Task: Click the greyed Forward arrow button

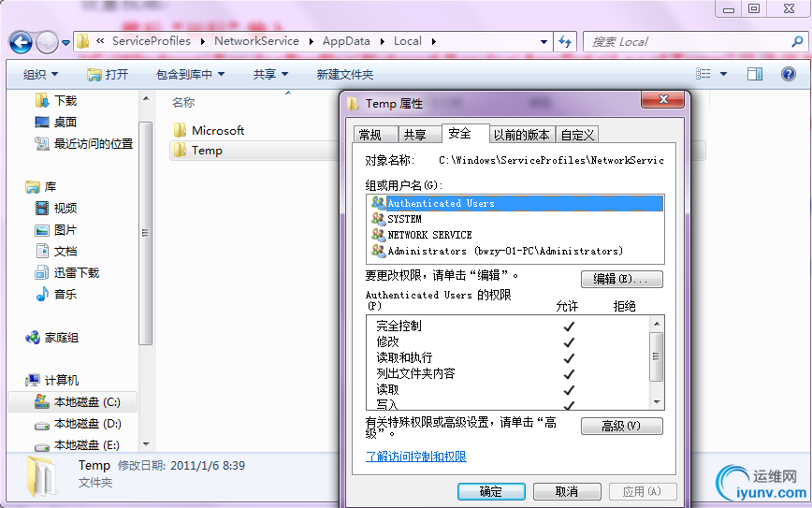Action: [x=47, y=42]
